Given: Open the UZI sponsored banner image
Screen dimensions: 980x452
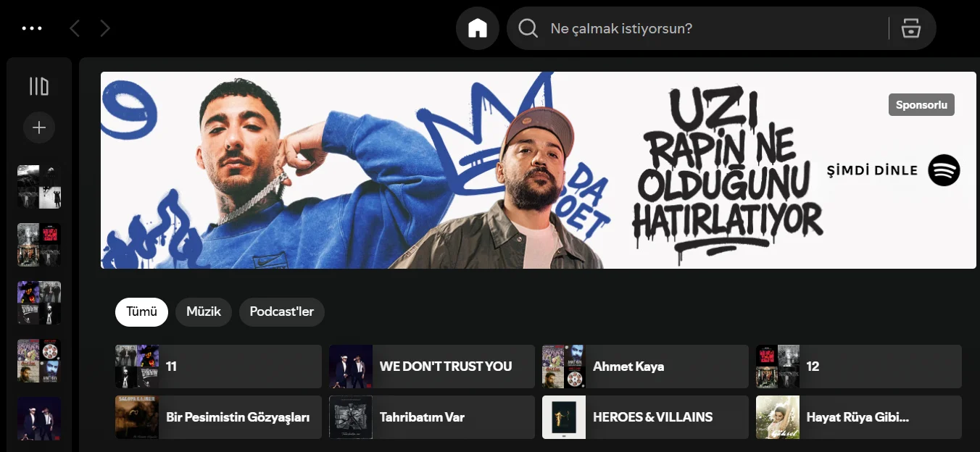Looking at the screenshot, I should click(x=538, y=170).
